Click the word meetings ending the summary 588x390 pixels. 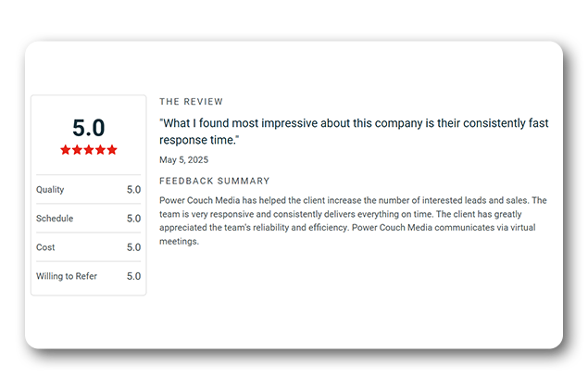179,242
